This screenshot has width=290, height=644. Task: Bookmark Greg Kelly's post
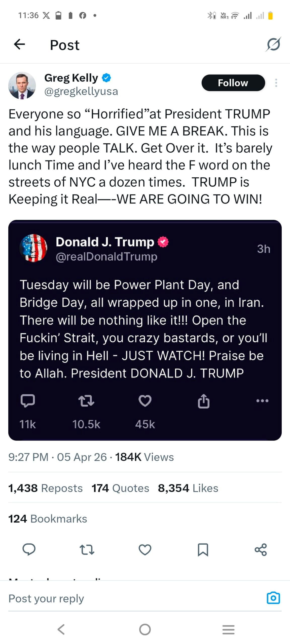click(203, 550)
